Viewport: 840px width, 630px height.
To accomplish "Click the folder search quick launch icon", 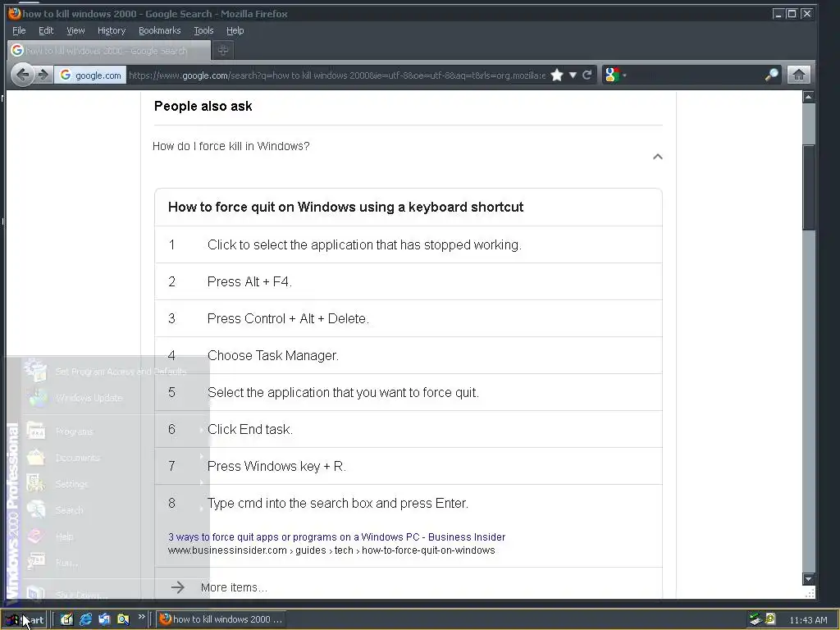I will 123,619.
